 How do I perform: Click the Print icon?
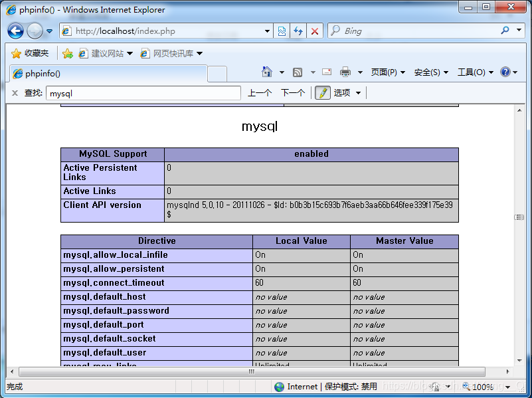click(345, 72)
